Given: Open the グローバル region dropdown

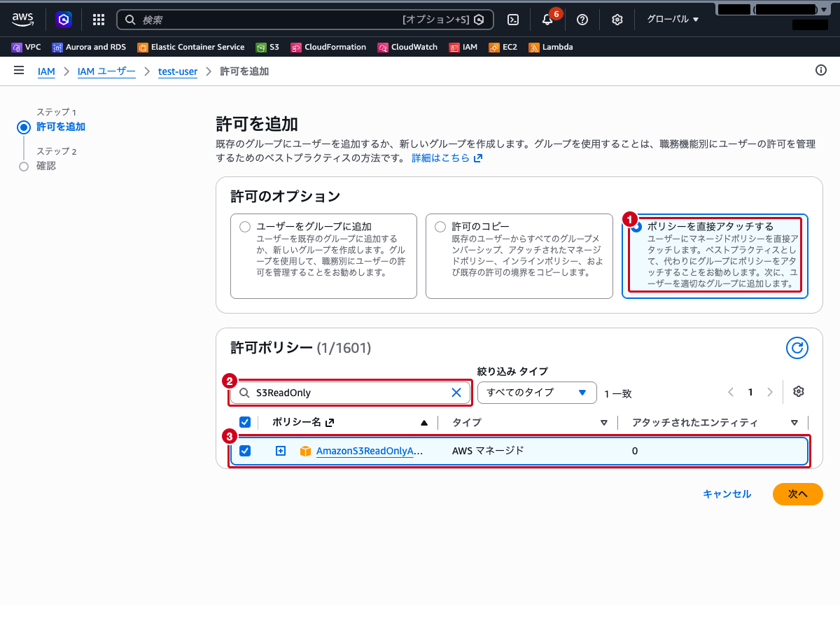Looking at the screenshot, I should (673, 20).
